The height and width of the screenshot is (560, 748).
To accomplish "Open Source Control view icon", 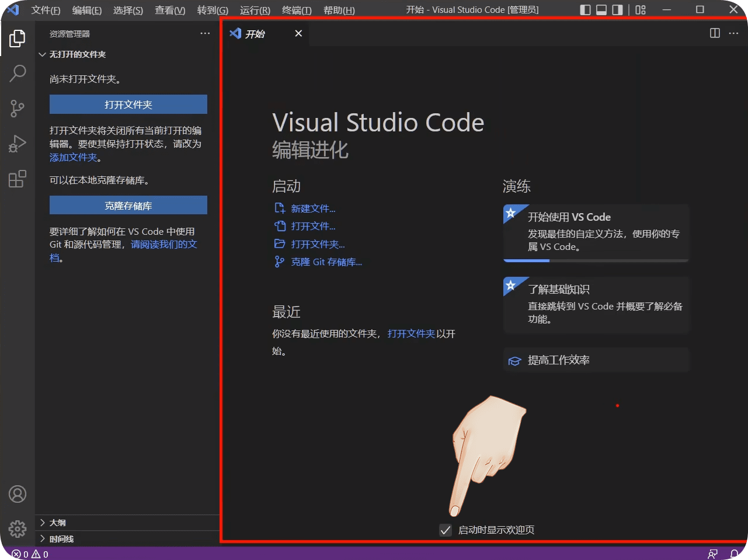I will point(18,109).
